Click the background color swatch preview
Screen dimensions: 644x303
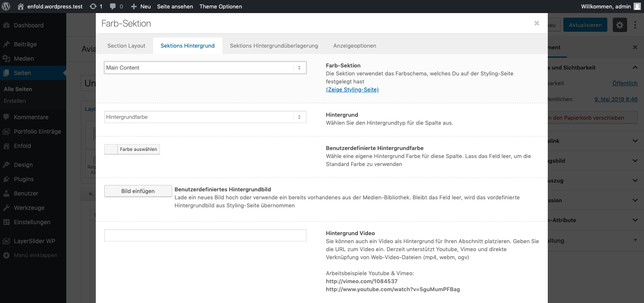click(111, 149)
